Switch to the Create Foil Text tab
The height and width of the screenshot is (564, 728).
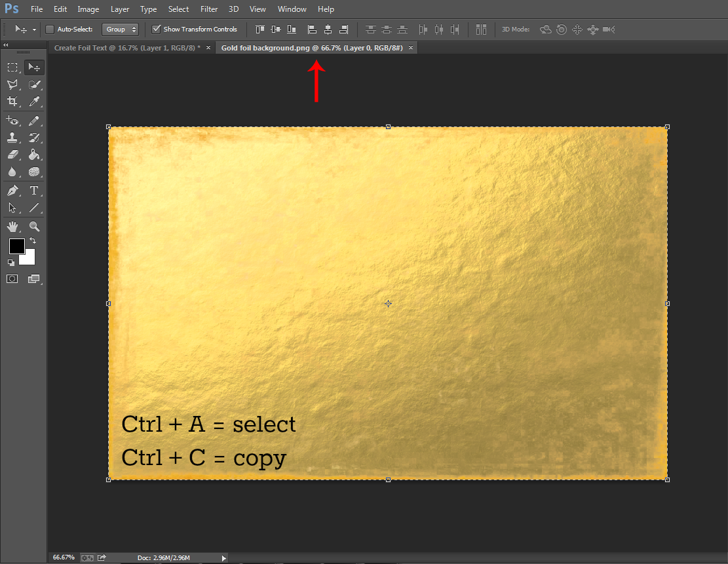pos(127,48)
